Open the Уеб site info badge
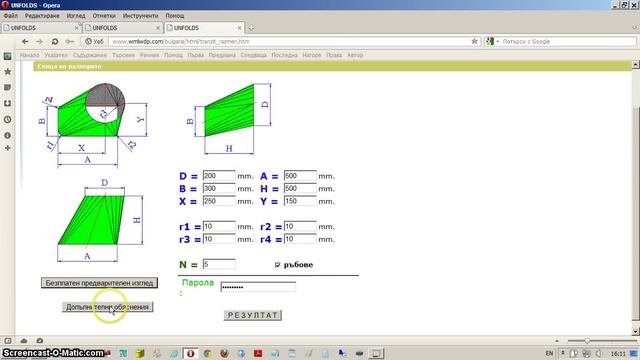 [x=94, y=41]
